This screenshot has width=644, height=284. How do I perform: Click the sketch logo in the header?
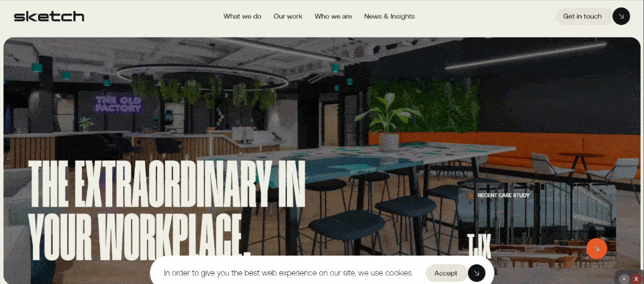pyautogui.click(x=49, y=16)
